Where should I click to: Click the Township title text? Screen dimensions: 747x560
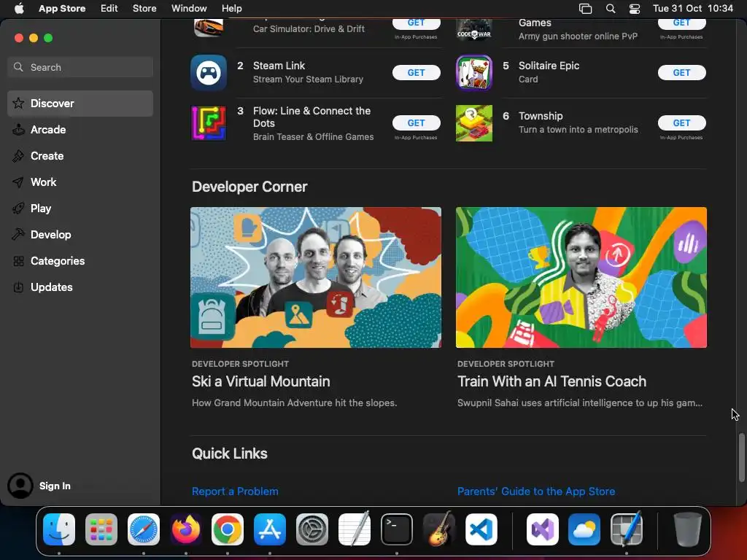tap(541, 116)
